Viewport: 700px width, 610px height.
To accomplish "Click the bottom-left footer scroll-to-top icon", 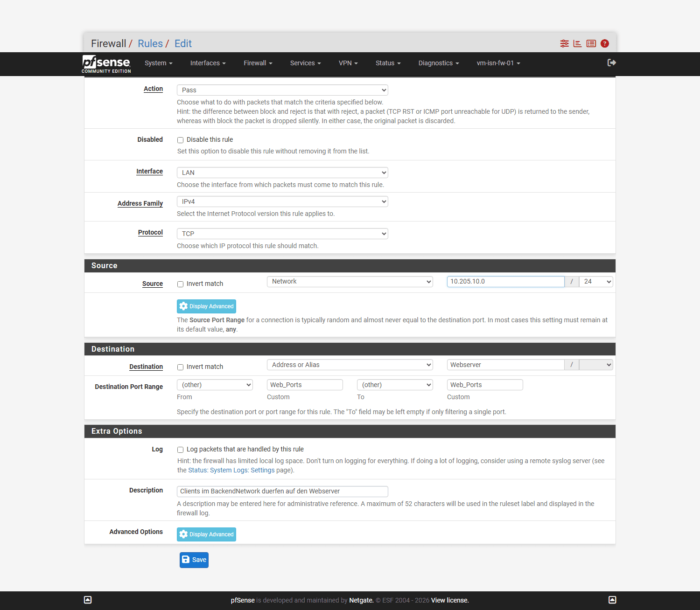I will (88, 600).
